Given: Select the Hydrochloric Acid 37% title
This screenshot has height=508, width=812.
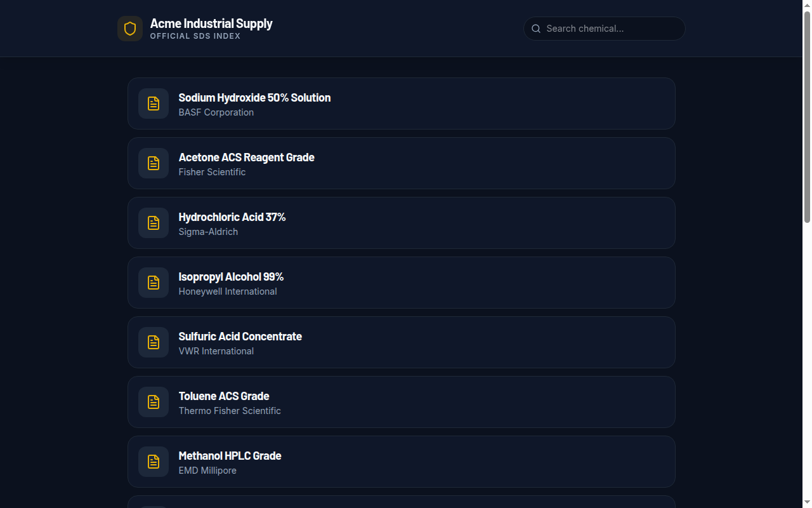Looking at the screenshot, I should click(232, 217).
